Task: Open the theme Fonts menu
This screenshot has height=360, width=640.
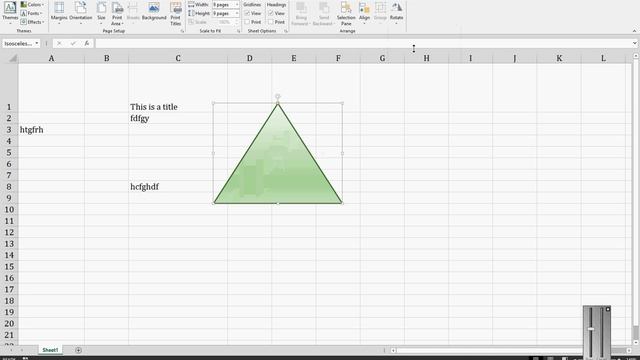Action: pyautogui.click(x=32, y=13)
